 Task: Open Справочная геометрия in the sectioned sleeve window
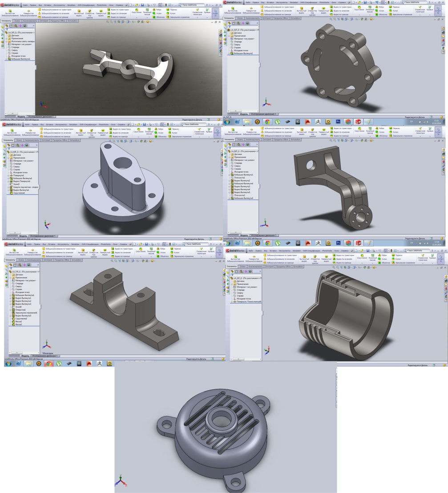423,258
